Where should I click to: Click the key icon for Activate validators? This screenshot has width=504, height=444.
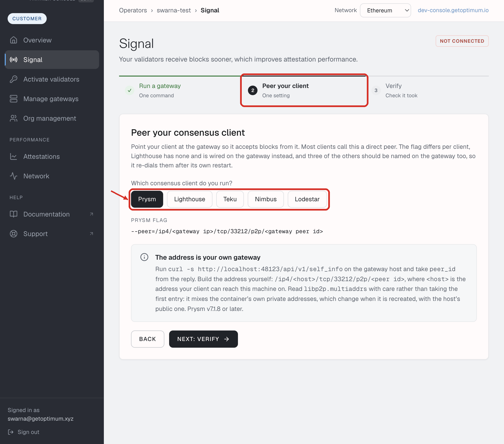pos(14,79)
